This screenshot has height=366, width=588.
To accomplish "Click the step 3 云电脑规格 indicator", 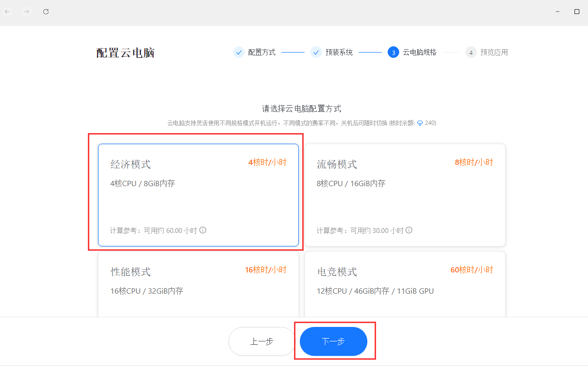I will (x=393, y=53).
